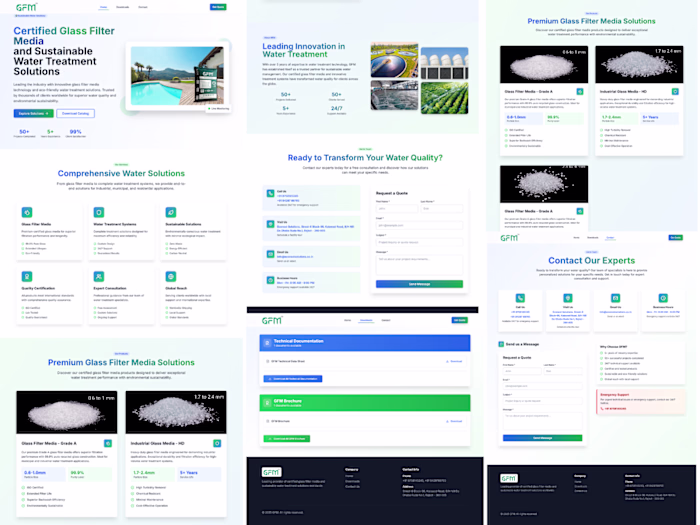Click Download link for the GFM Brochure row
This screenshot has height=525, width=700.
click(454, 421)
